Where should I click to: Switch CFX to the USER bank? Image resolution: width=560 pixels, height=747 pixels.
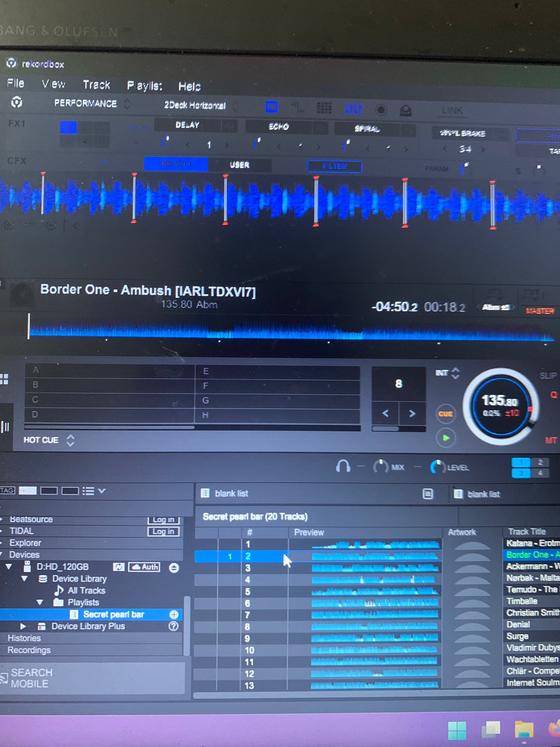tap(240, 165)
